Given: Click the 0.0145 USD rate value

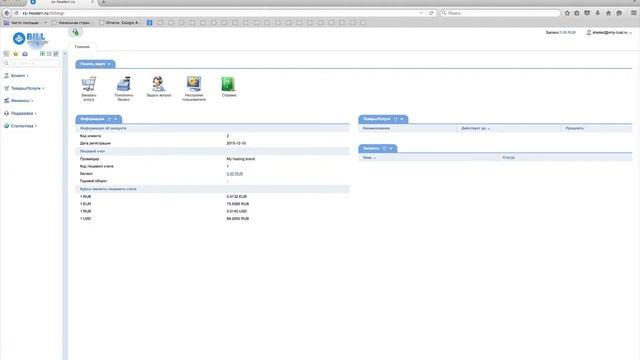Looking at the screenshot, I should [x=237, y=211].
